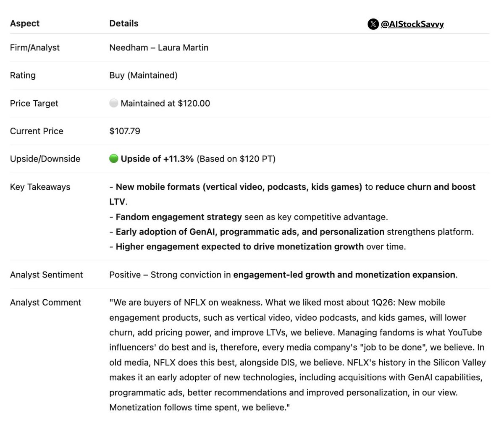Click the $107.79 current price value
This screenshot has height=434, width=504.
click(x=125, y=131)
